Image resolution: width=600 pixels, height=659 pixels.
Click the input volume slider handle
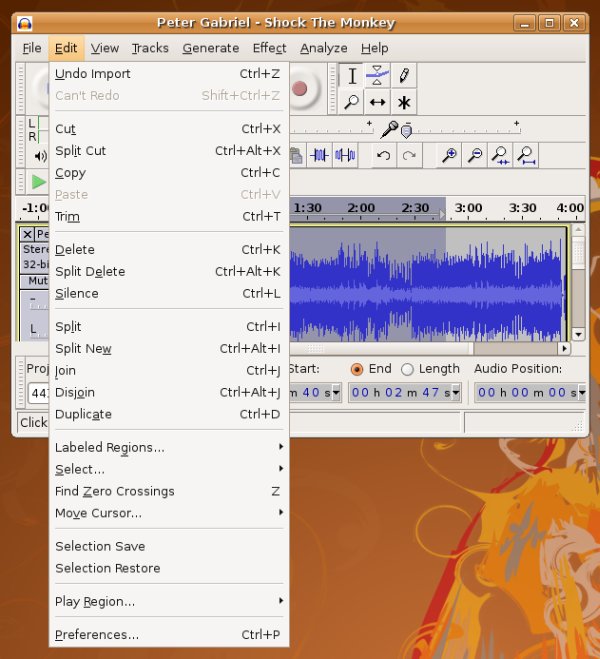pos(406,131)
